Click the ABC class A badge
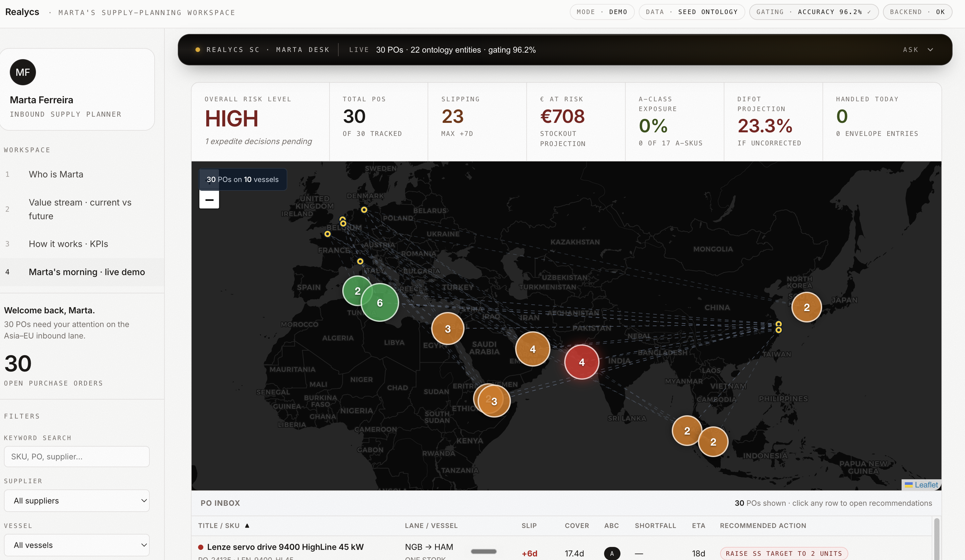965x560 pixels. 612,553
